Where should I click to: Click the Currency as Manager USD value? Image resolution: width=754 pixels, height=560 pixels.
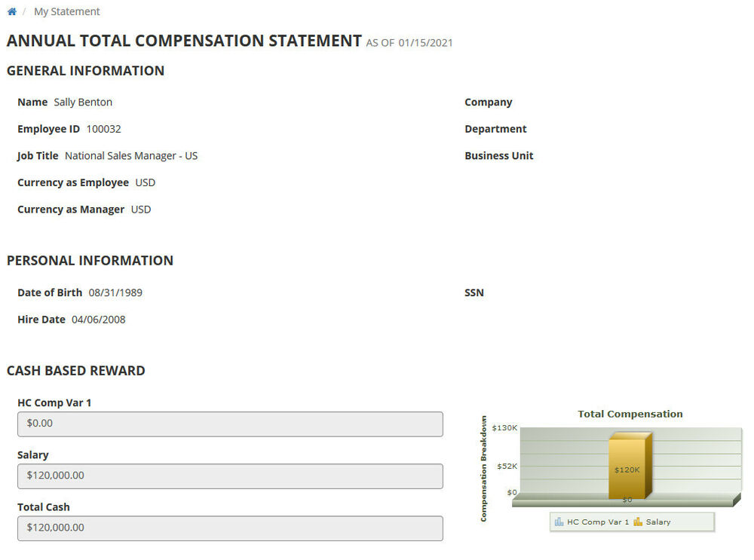point(141,210)
